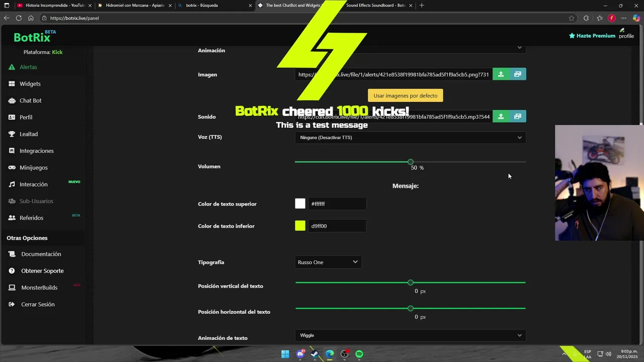Open the yellow lower text color swatch
The width and height of the screenshot is (644, 362).
pyautogui.click(x=300, y=226)
